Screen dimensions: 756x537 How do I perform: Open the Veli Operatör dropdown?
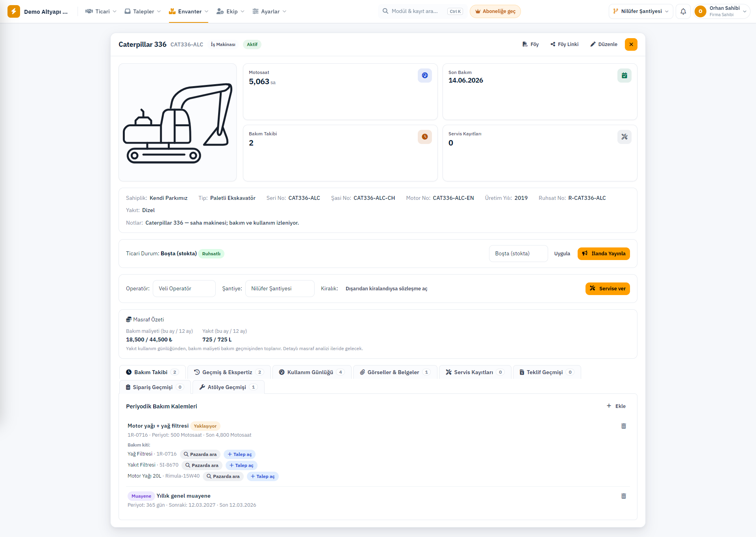pos(184,289)
